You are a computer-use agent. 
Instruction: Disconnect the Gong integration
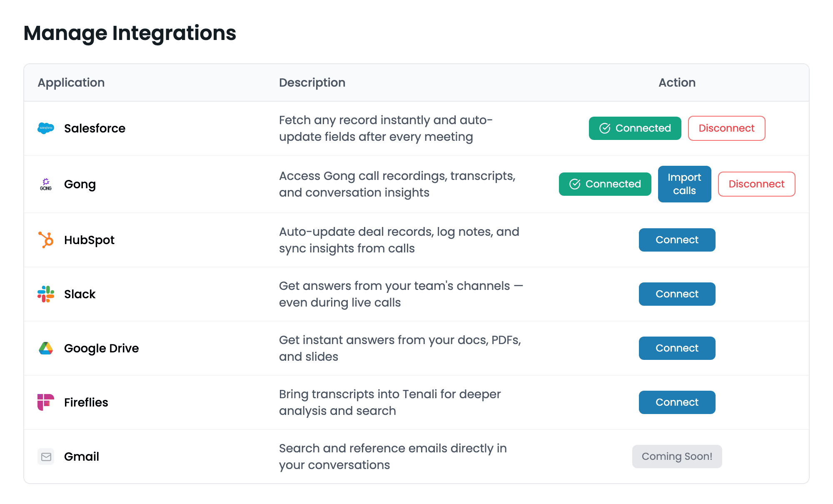point(757,184)
